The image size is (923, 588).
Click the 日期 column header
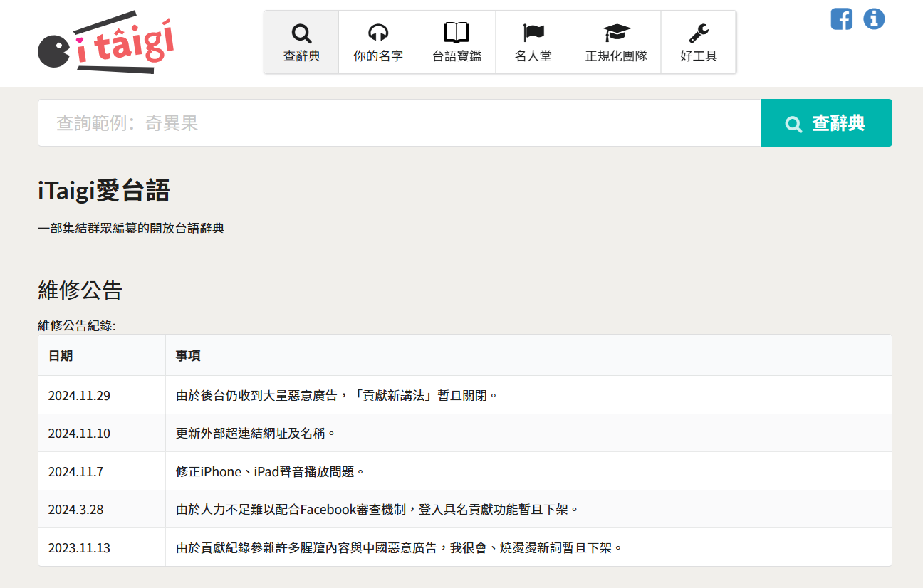coord(61,356)
